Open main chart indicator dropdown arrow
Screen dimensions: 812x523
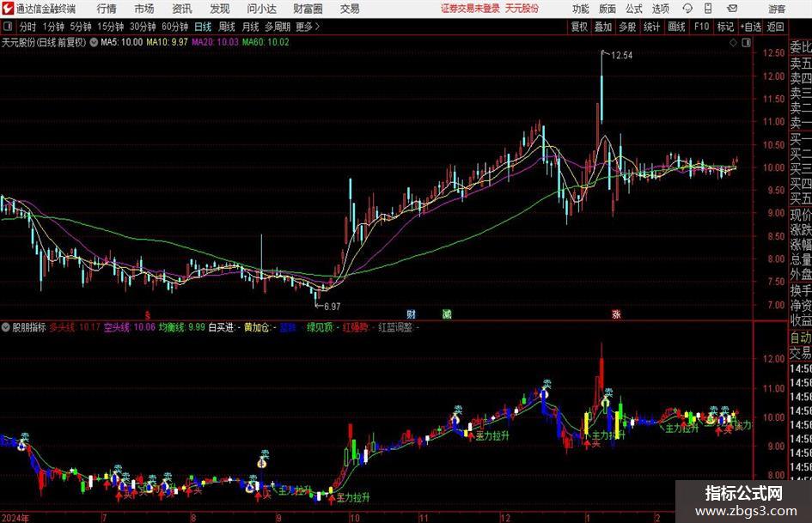94,42
